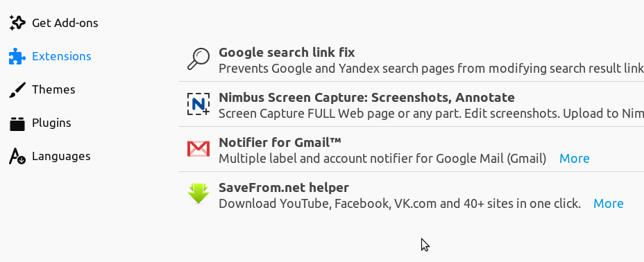Show More details for SaveFrom.net helper

click(x=609, y=203)
